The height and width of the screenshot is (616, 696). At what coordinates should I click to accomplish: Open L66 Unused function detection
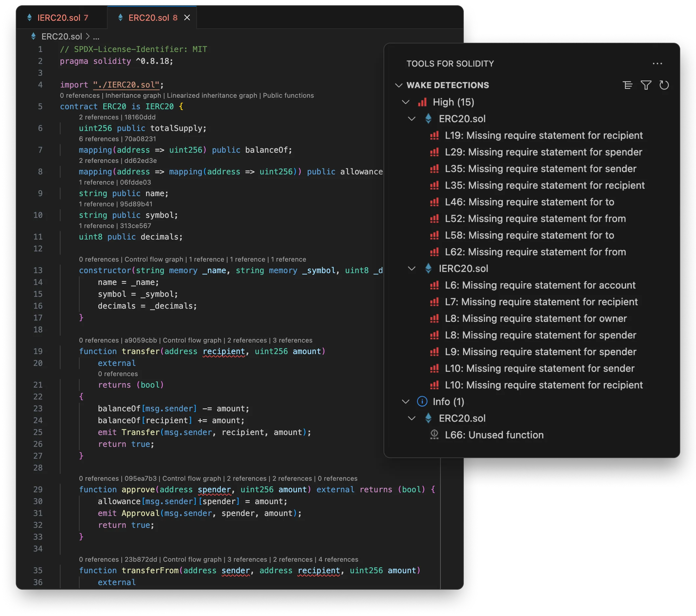point(494,435)
